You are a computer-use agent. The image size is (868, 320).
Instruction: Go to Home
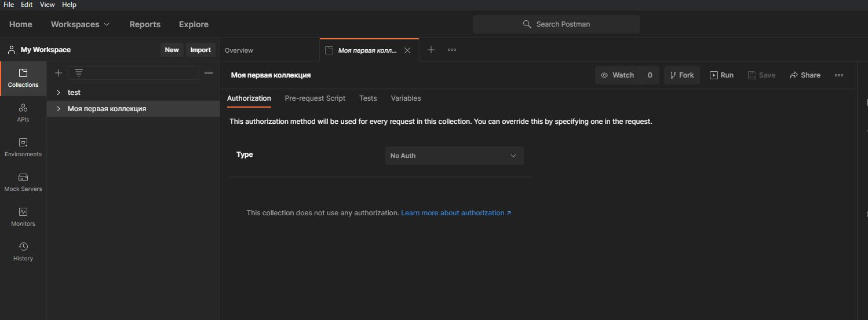pyautogui.click(x=21, y=24)
